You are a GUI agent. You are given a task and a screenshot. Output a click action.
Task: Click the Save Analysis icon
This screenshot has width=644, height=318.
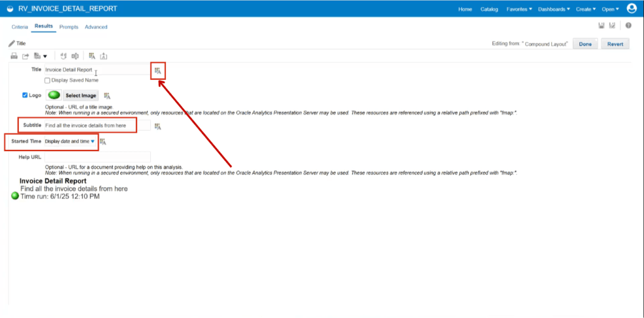pyautogui.click(x=601, y=26)
